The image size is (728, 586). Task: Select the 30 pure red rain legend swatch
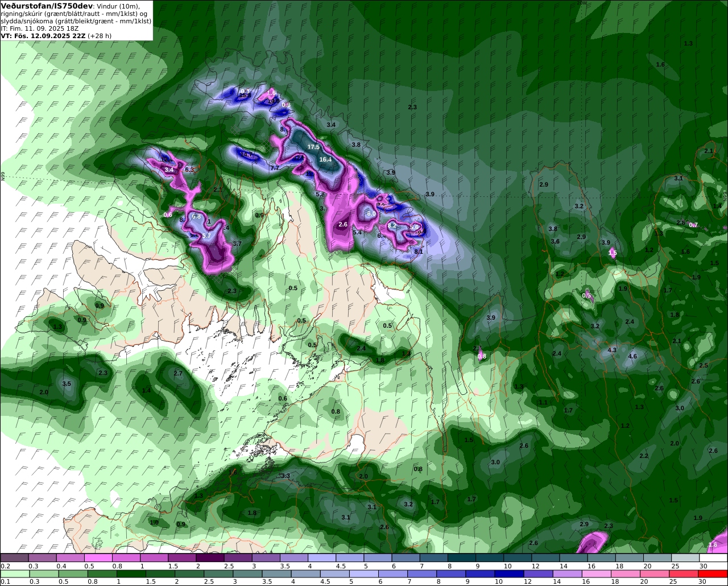pos(714,574)
